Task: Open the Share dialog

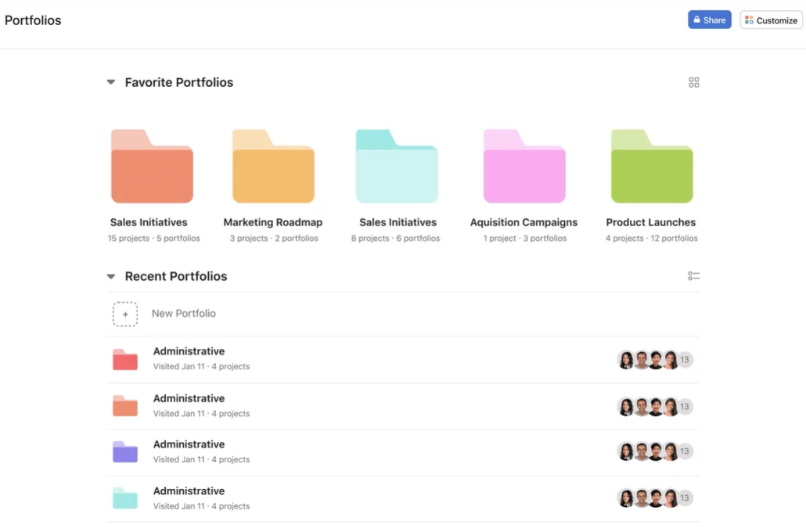Action: coord(709,20)
